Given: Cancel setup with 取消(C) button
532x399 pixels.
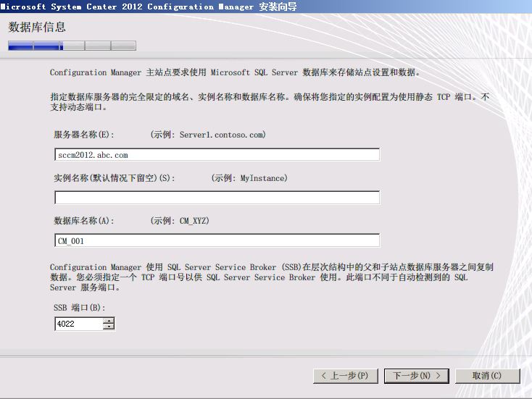Looking at the screenshot, I should 487,376.
